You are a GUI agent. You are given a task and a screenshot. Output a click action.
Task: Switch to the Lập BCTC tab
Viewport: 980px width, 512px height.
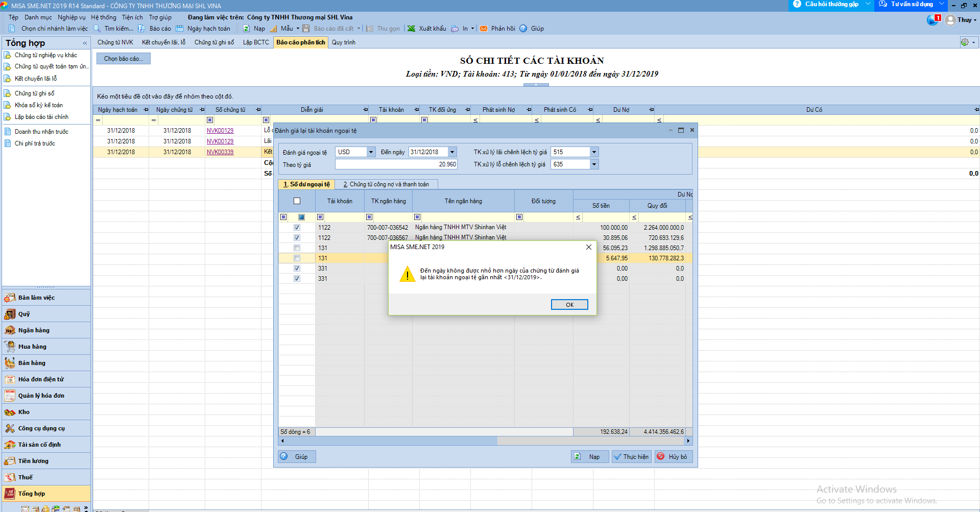(x=256, y=42)
